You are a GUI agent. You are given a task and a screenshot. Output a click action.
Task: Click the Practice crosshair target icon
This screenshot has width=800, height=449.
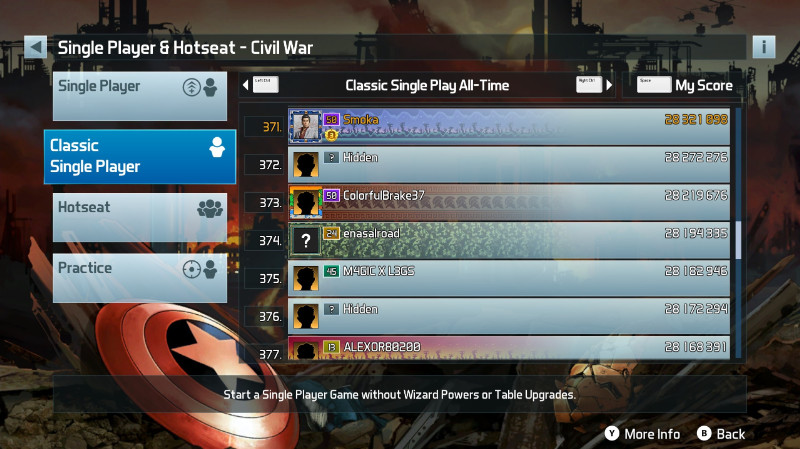(x=192, y=269)
